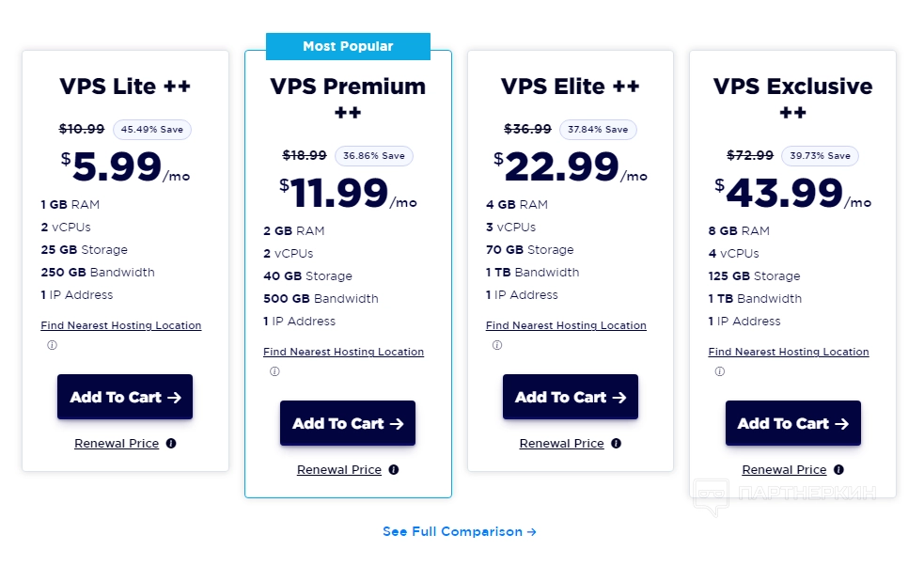Screen dimensions: 924x566
Task: Add VPS Lite ++ plan to cart
Action: point(125,397)
